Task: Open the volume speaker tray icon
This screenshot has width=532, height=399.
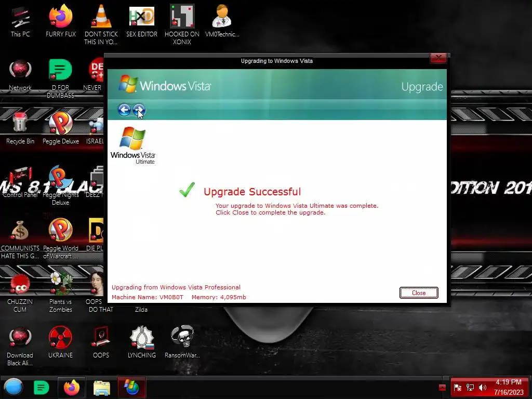Action: 483,388
